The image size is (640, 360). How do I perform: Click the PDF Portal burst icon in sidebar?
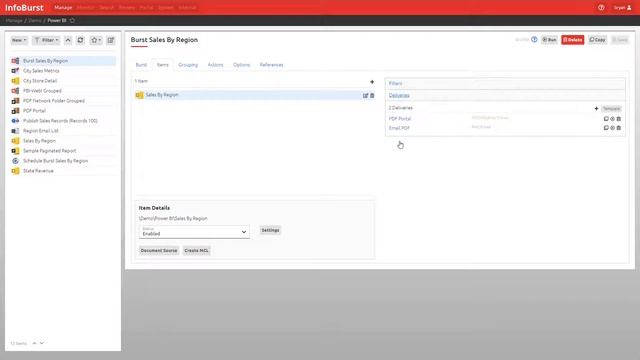(15, 111)
